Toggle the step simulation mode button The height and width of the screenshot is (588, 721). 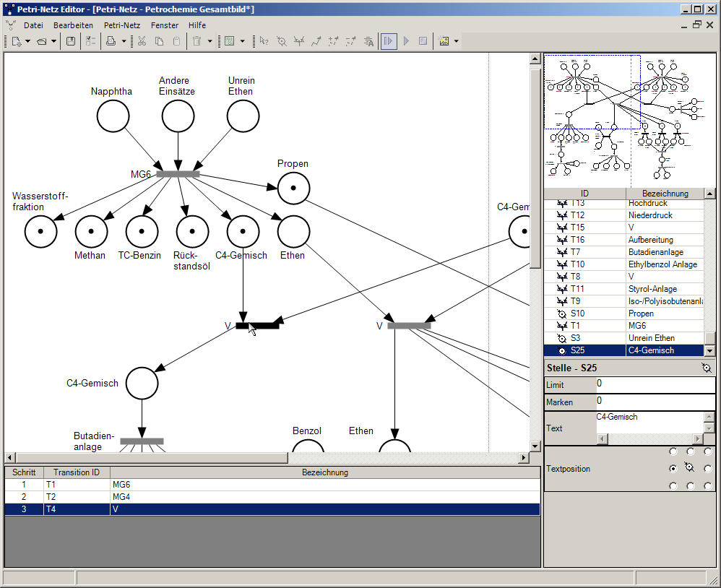click(x=389, y=41)
